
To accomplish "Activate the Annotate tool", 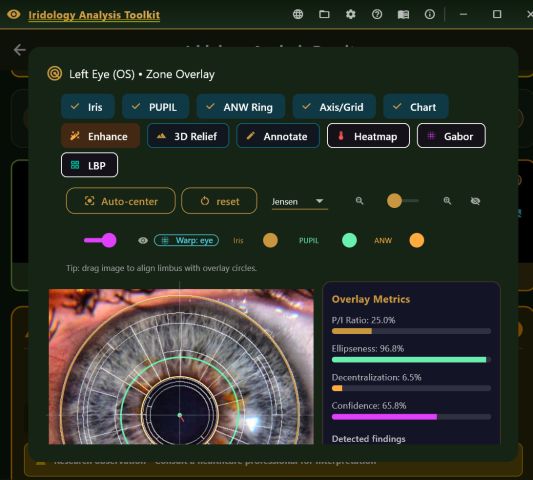I will coord(278,136).
